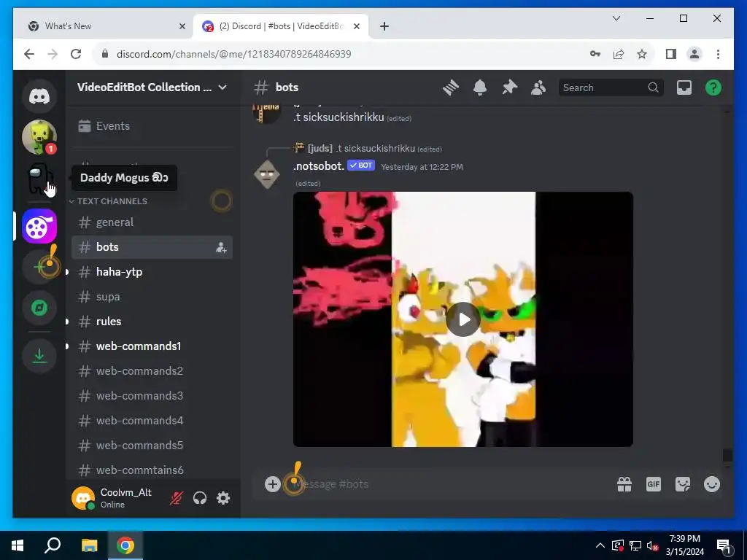The height and width of the screenshot is (560, 747).
Task: Open the Windows Start menu
Action: point(18,545)
